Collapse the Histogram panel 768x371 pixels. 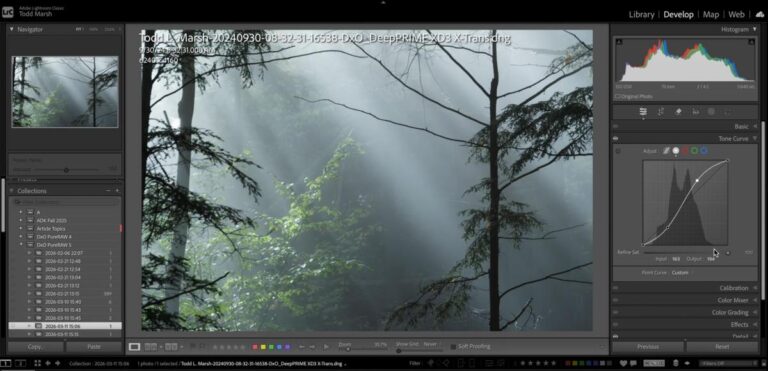point(754,29)
